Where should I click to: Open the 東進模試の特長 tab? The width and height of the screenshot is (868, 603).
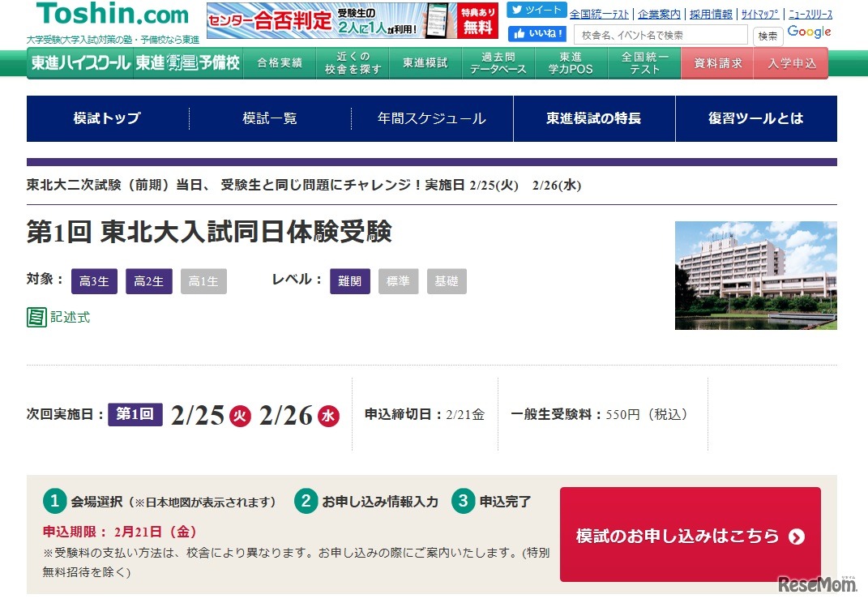(594, 118)
